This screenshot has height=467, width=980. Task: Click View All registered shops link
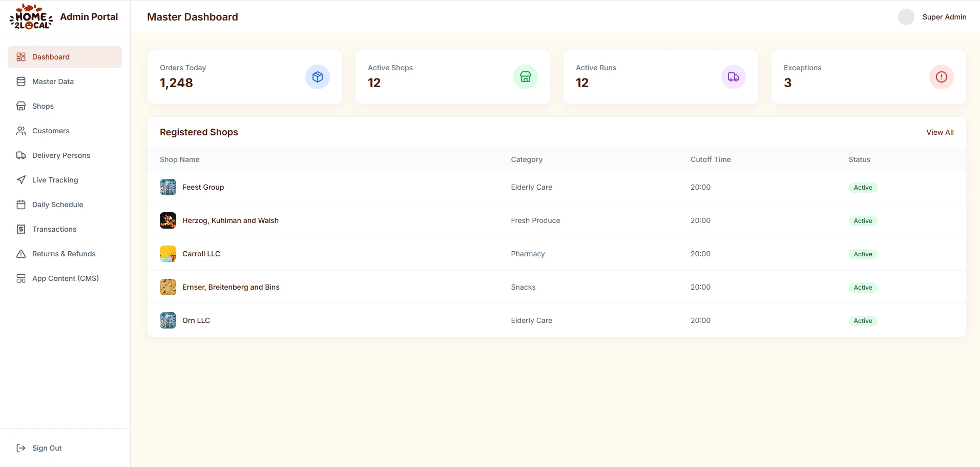940,132
